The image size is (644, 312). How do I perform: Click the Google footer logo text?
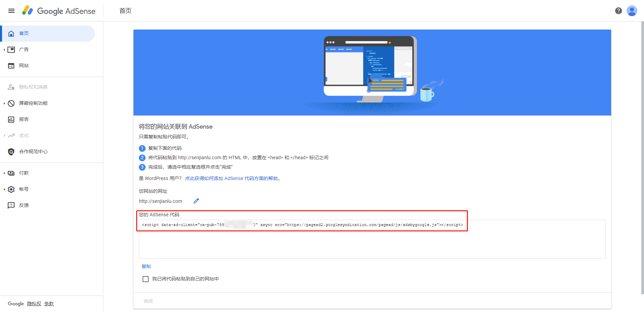point(16,304)
